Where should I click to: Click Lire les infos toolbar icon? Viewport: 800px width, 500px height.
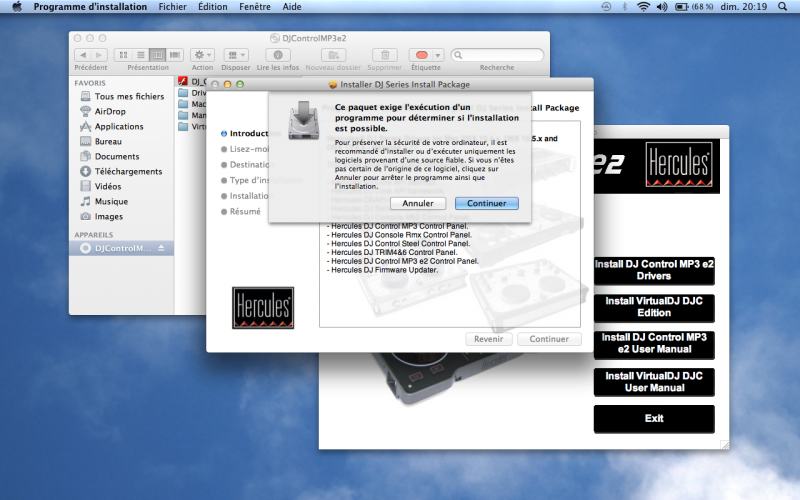point(278,55)
